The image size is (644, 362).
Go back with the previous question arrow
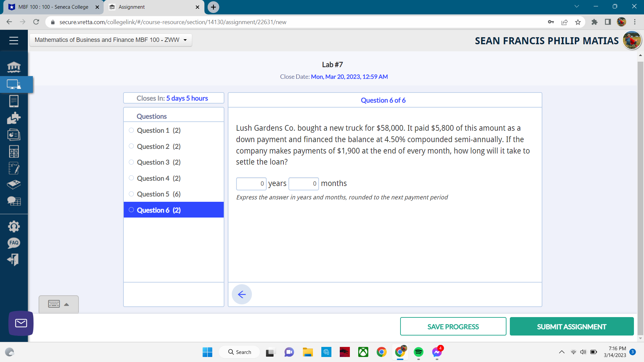tap(241, 294)
